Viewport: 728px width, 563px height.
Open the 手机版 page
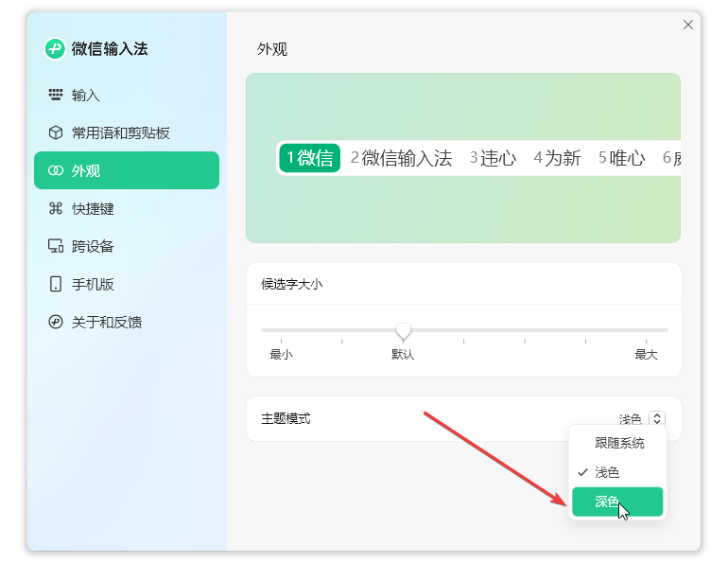pyautogui.click(x=127, y=284)
